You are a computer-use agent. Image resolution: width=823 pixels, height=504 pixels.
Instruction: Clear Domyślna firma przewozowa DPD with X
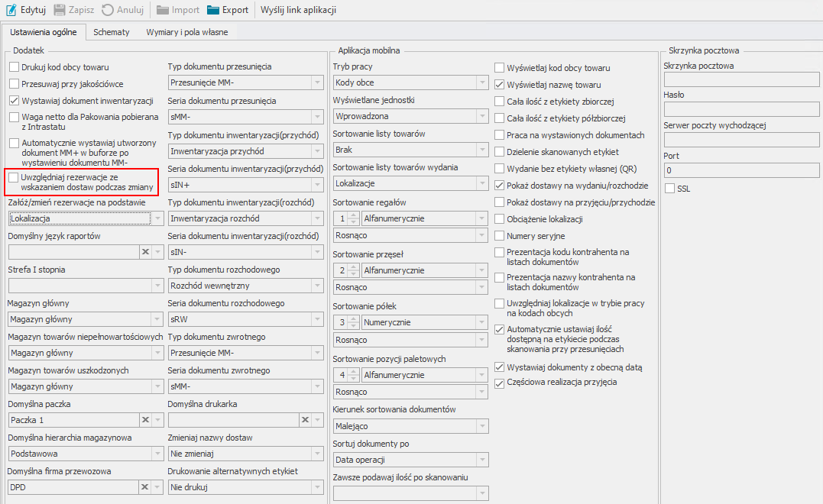pos(144,486)
